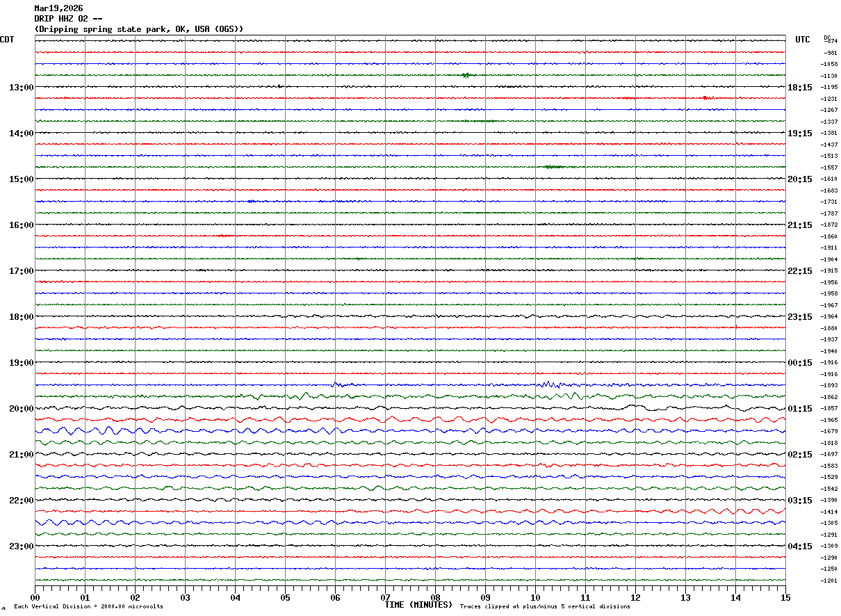Select the DC offset value -1529
The image size is (841, 616).
[x=830, y=477]
